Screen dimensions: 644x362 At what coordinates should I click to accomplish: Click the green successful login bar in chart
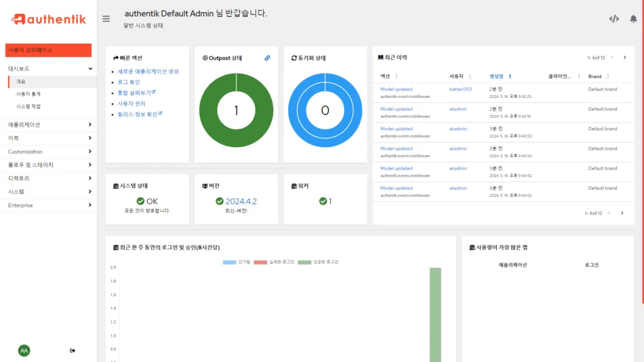(x=435, y=314)
